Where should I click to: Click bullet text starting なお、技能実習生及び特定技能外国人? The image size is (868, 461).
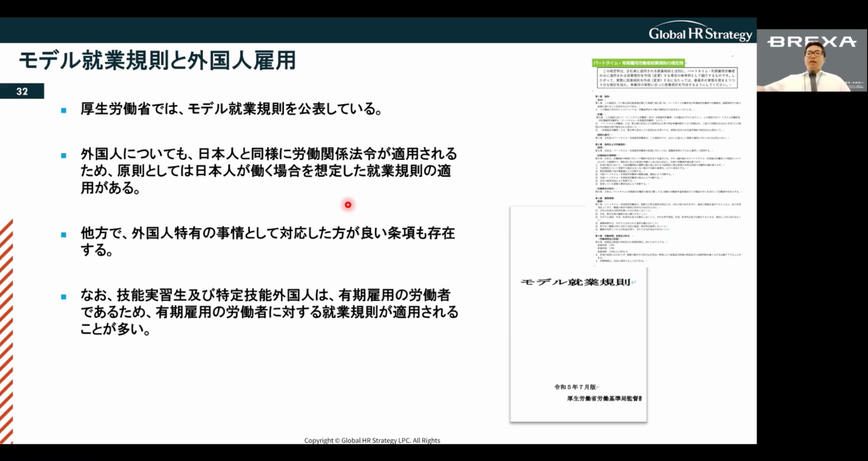click(x=269, y=312)
